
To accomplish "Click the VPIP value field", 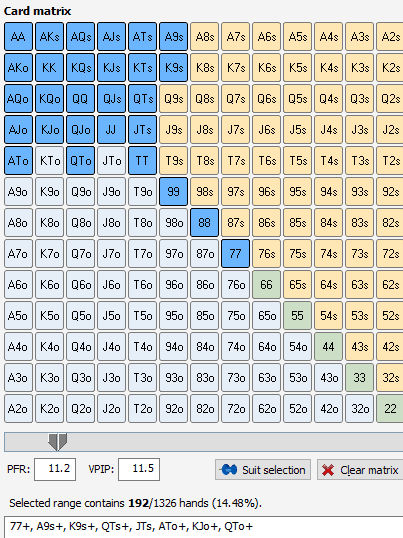I will 139,469.
